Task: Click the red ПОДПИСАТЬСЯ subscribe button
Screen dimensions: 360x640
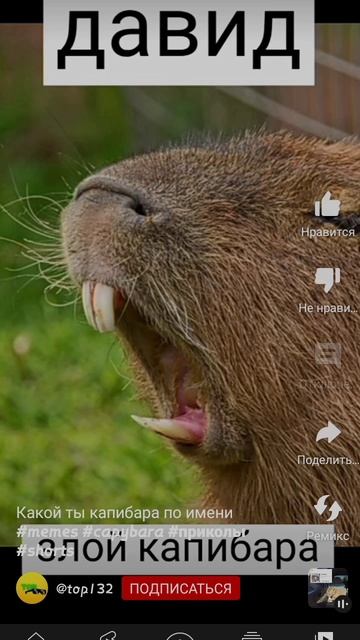Action: (x=181, y=588)
